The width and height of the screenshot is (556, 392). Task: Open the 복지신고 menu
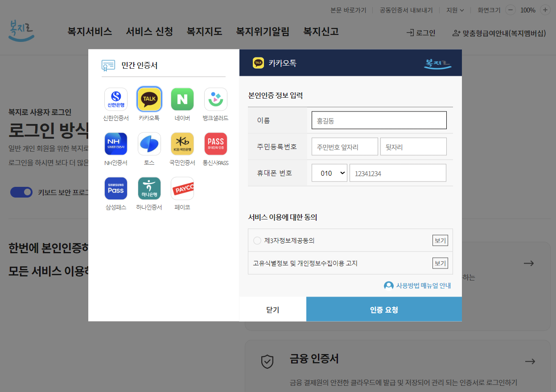tap(321, 32)
